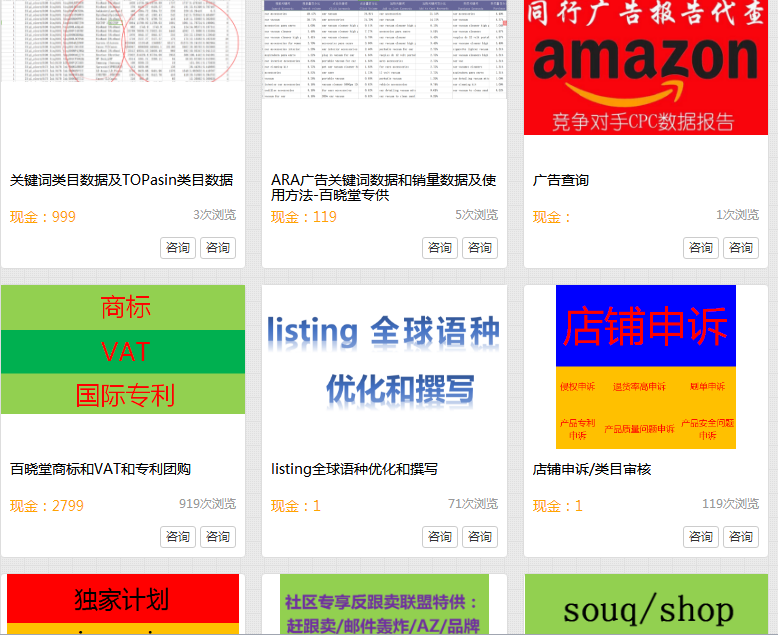Click left 咨询 button in ARA广告 card

(x=440, y=248)
